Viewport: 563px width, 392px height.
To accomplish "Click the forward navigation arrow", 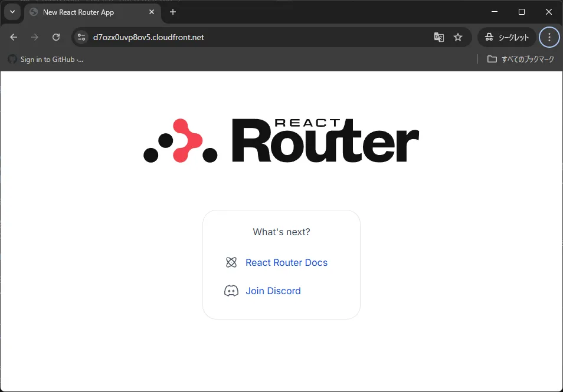I will click(35, 37).
